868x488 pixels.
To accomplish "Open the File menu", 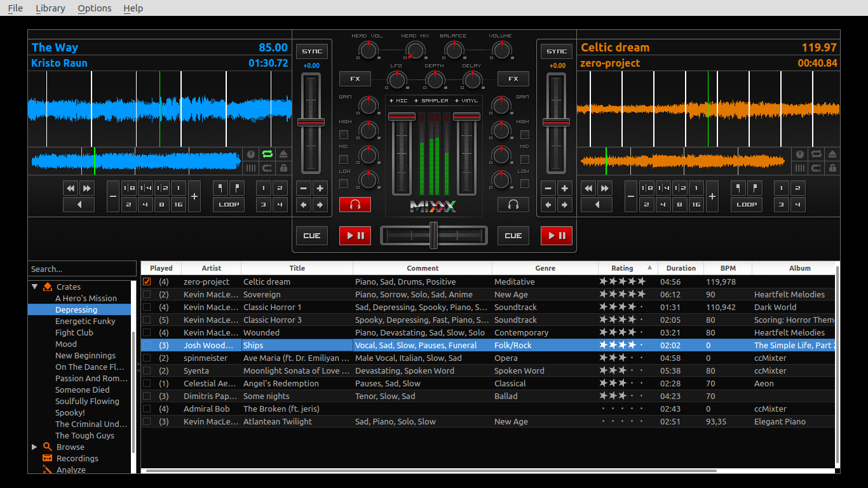I will [x=15, y=8].
